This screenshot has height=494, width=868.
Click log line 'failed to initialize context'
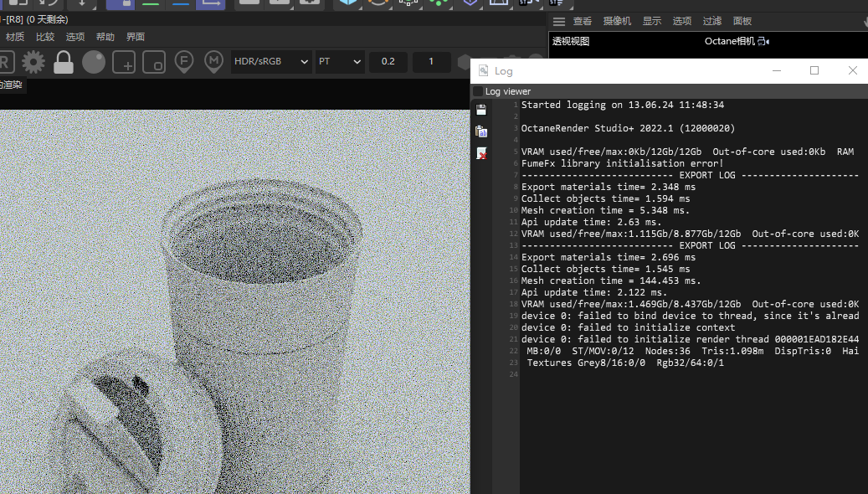tap(628, 327)
